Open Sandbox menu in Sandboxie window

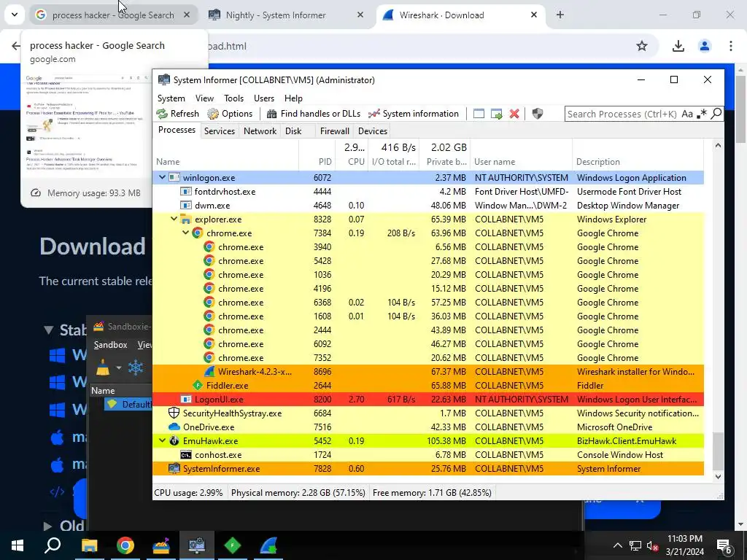click(111, 345)
